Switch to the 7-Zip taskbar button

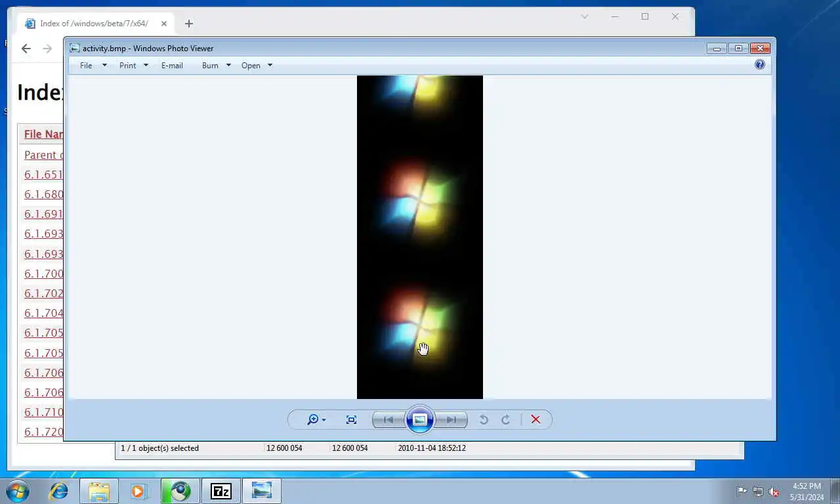coord(221,491)
